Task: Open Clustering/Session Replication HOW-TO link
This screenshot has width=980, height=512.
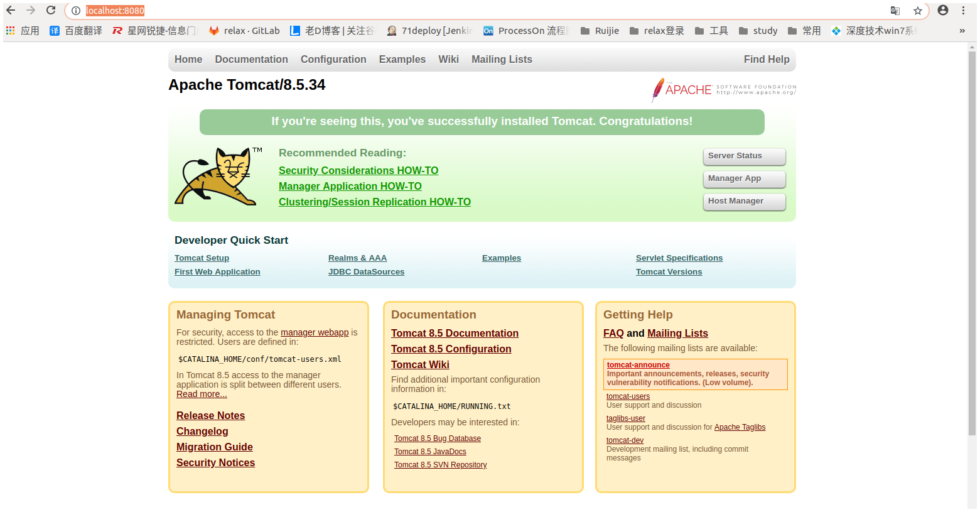Action: click(x=375, y=202)
